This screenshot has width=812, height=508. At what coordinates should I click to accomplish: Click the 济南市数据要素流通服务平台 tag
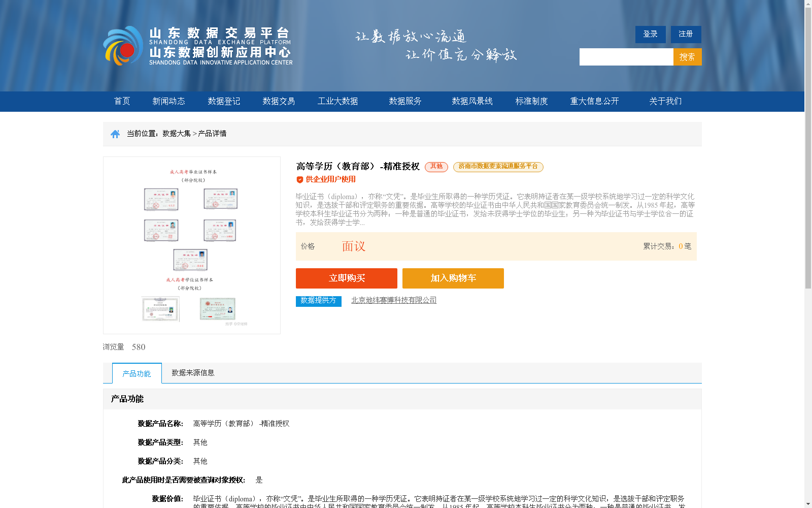498,167
